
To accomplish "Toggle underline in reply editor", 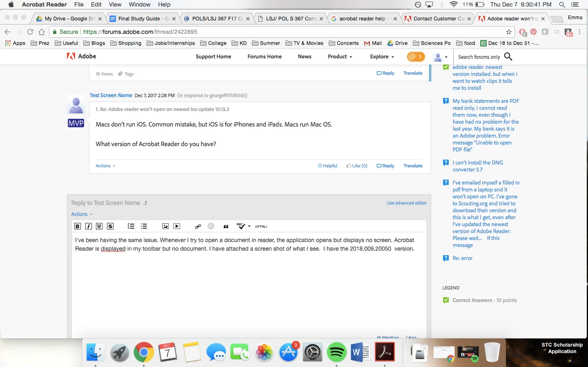I will coord(99,226).
